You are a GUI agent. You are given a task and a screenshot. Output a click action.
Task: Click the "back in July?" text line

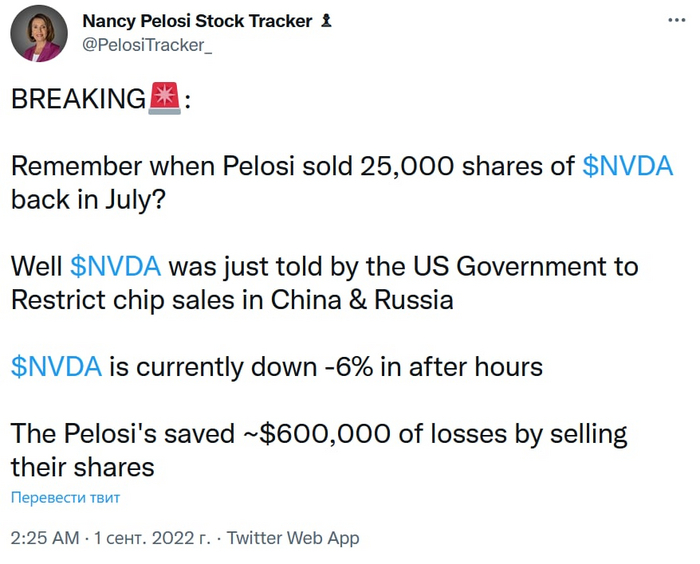coord(96,199)
